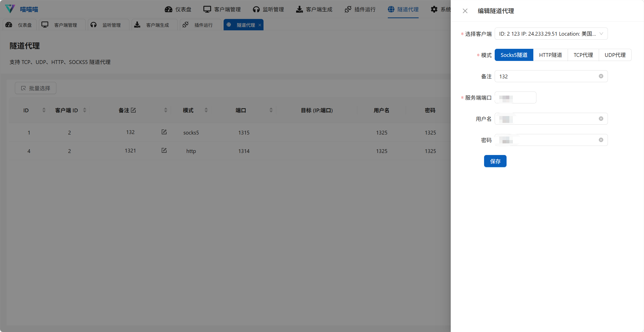Viewport: 644px width, 332px height.
Task: Close the 隧道代理 page tab
Action: point(260,25)
